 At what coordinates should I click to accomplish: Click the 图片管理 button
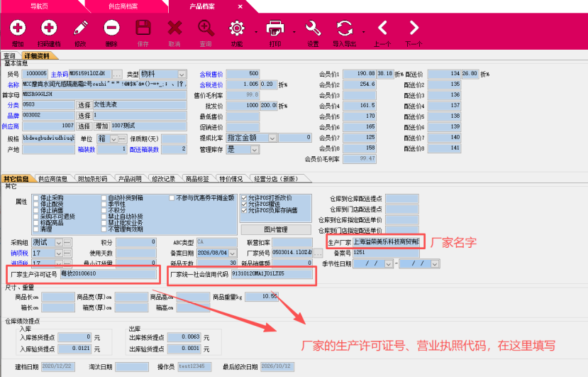(x=276, y=229)
